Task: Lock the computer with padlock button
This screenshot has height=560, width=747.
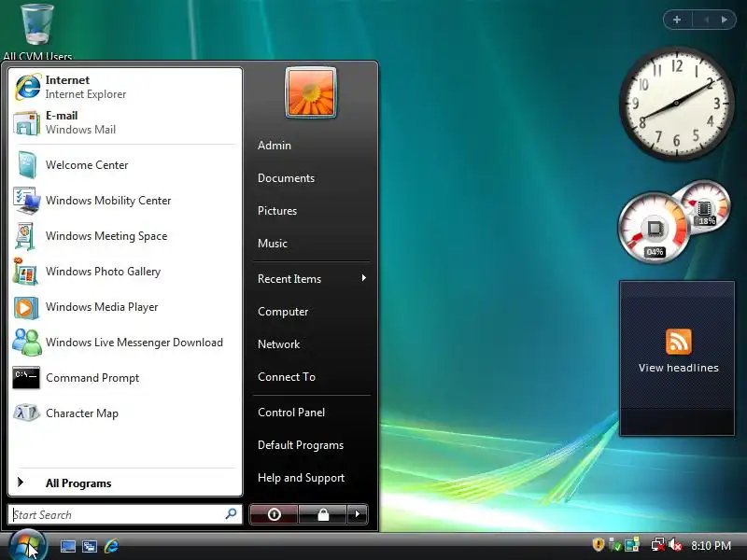Action: [x=322, y=514]
